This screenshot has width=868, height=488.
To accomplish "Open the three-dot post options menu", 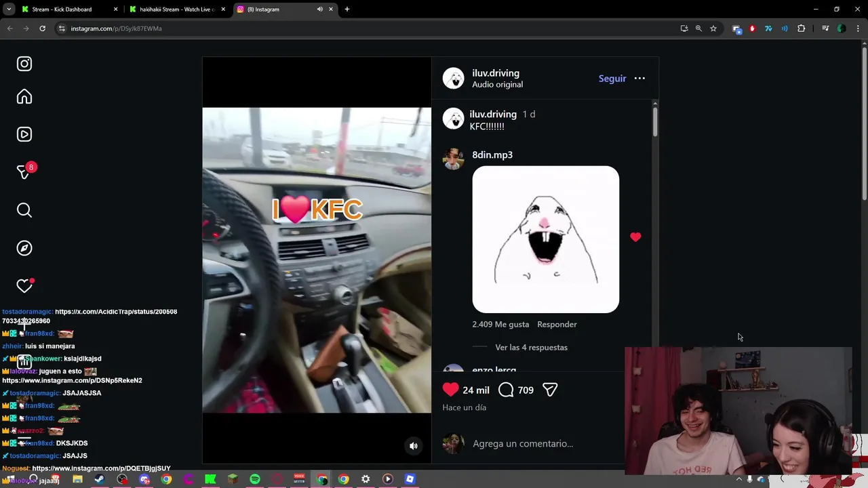I will click(x=639, y=79).
